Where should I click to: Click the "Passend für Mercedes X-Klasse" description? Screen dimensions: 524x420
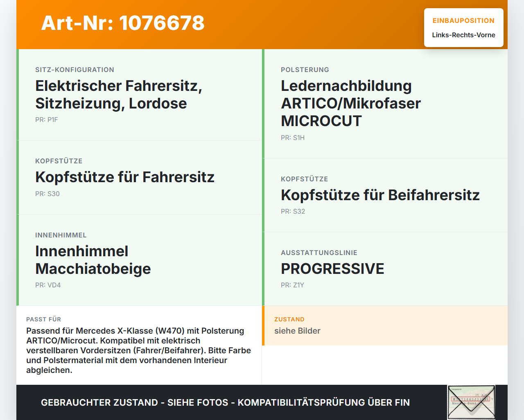pyautogui.click(x=139, y=350)
